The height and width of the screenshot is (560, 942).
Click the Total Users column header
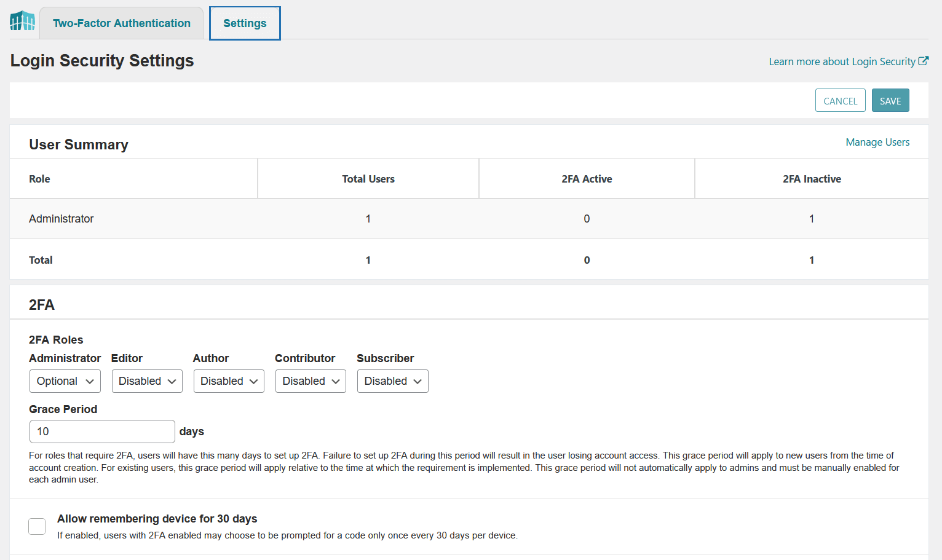tap(368, 179)
